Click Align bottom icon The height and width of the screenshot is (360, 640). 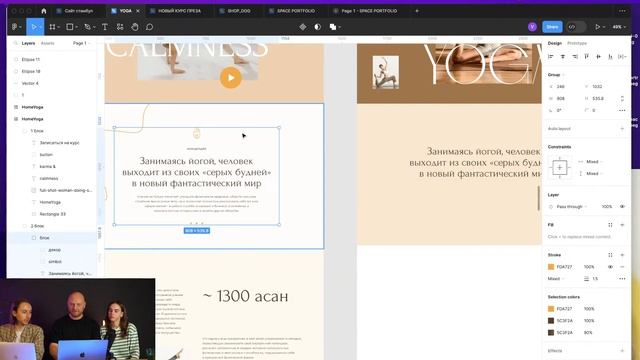click(610, 57)
